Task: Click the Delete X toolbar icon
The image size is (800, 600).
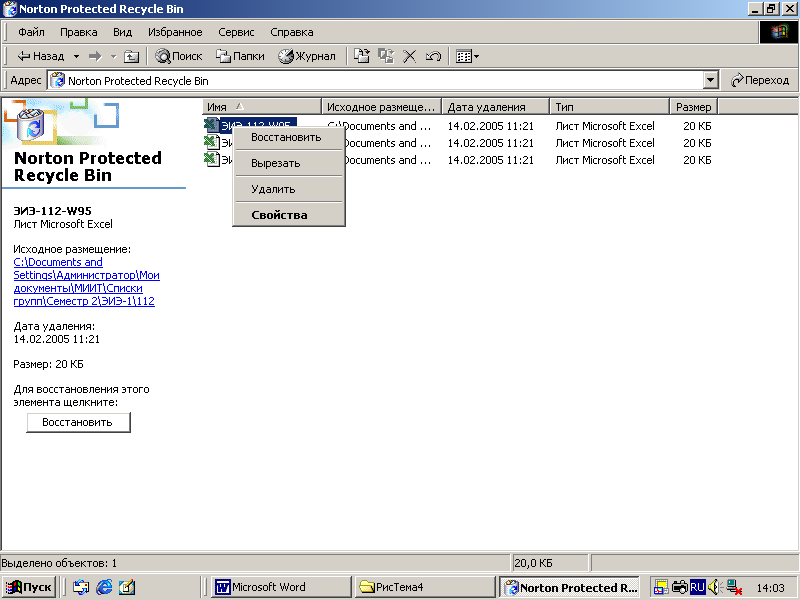Action: click(409, 56)
